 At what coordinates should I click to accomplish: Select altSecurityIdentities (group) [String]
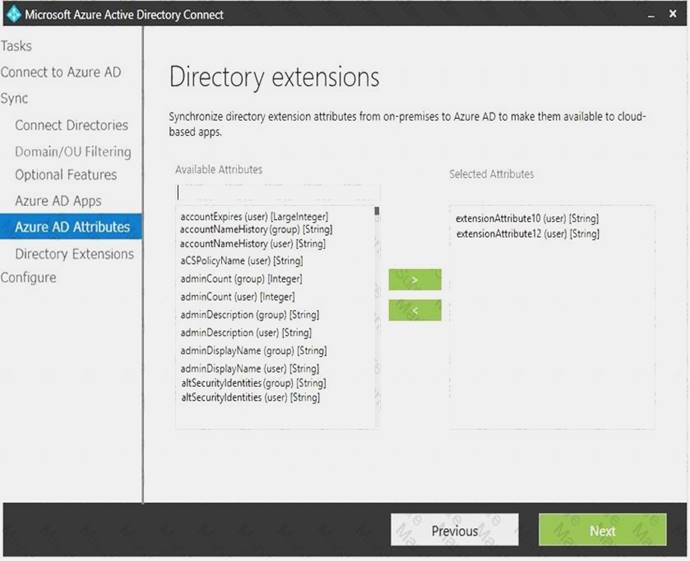(254, 383)
